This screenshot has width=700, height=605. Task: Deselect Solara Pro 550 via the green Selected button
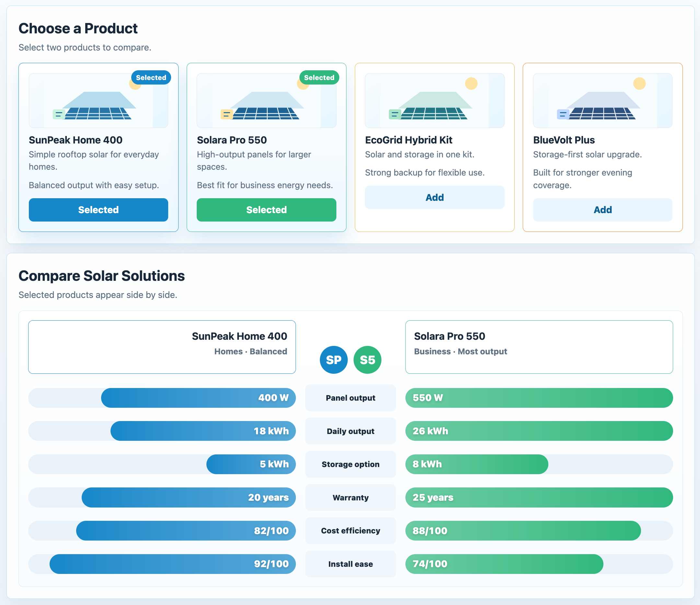266,210
